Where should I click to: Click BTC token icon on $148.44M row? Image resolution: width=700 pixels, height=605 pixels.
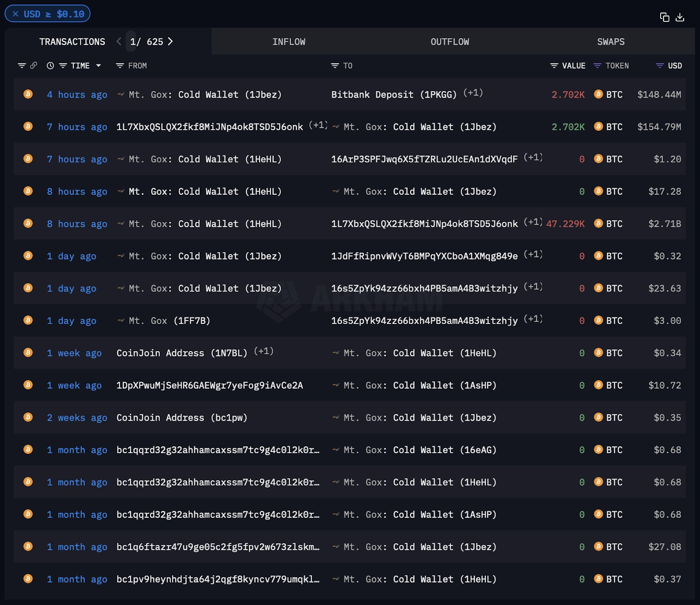click(x=598, y=94)
